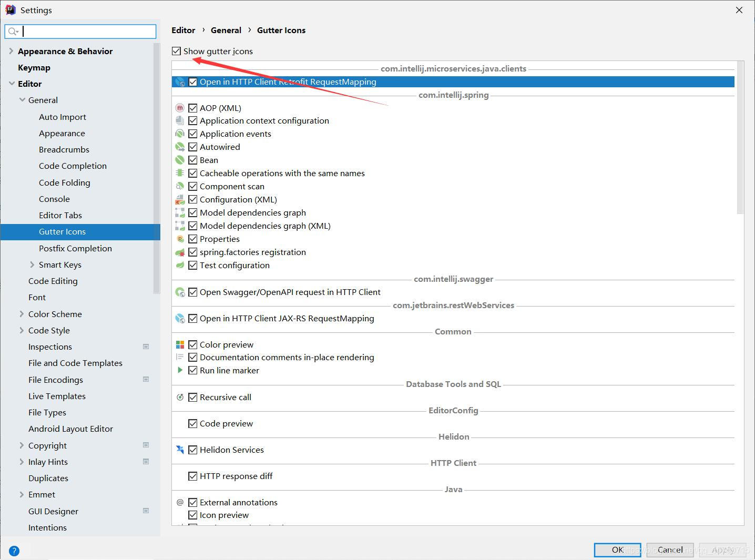Expand the Color Scheme node
Viewport: 755px width, 560px height.
(x=22, y=314)
